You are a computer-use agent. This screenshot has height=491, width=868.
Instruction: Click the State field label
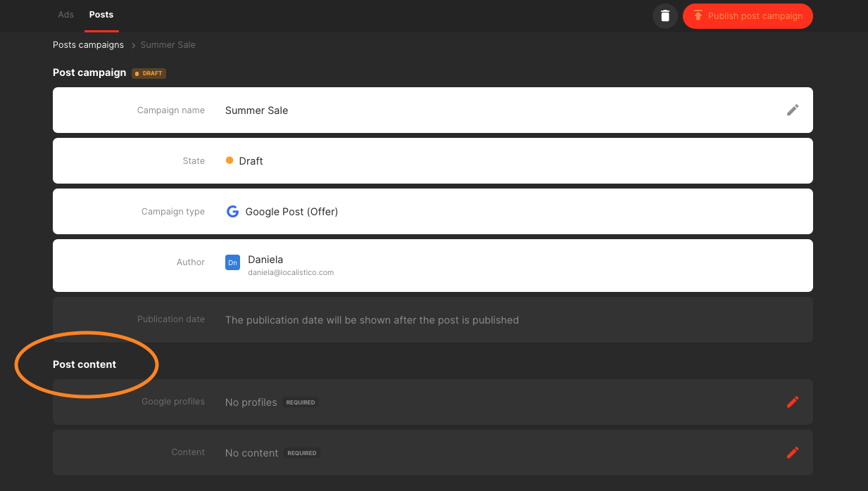(194, 161)
